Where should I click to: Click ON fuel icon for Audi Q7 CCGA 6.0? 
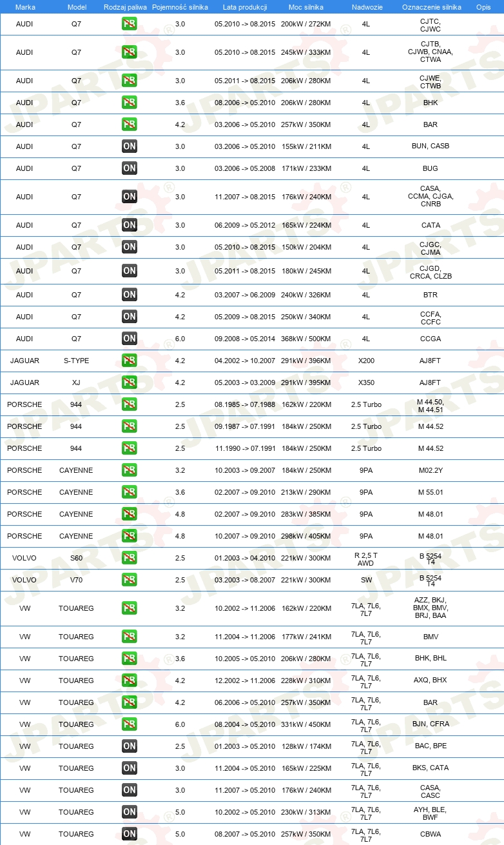pyautogui.click(x=130, y=339)
